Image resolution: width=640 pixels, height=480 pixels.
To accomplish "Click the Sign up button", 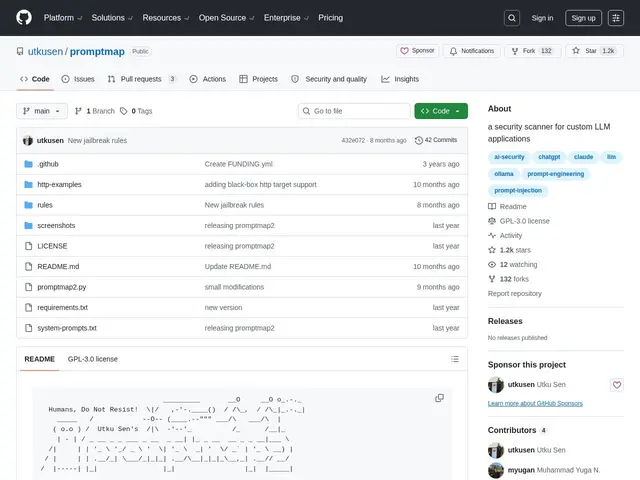I will 583,18.
